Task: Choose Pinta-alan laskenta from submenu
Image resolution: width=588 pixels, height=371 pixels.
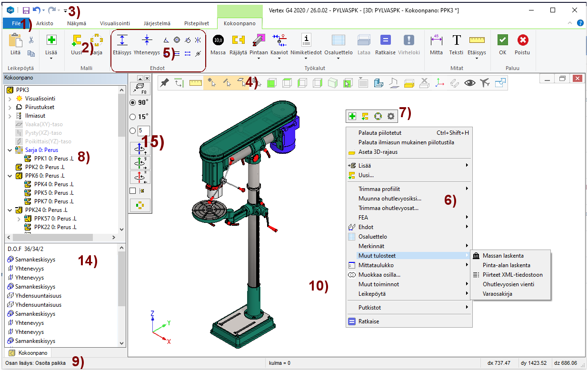Action: click(506, 265)
